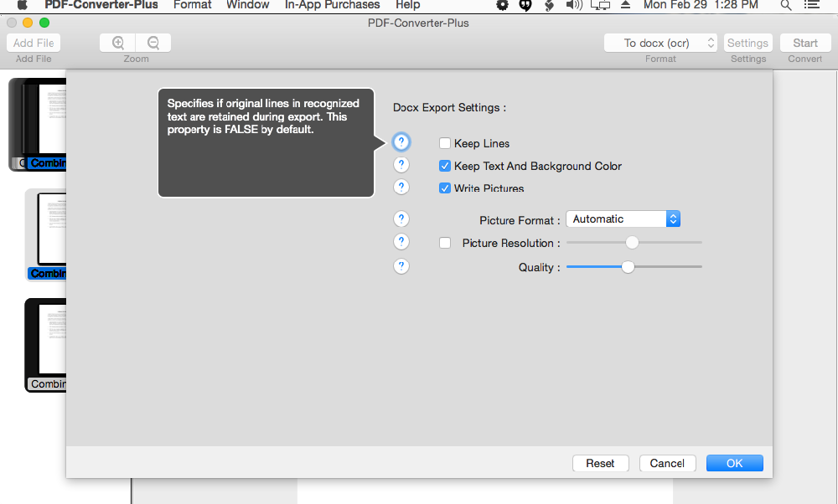The image size is (838, 504).
Task: Click the Picture Resolution slider knob
Action: click(x=632, y=243)
